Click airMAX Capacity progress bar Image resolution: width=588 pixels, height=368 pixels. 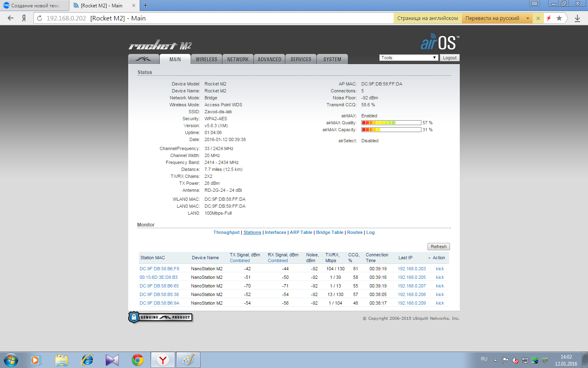tap(391, 130)
